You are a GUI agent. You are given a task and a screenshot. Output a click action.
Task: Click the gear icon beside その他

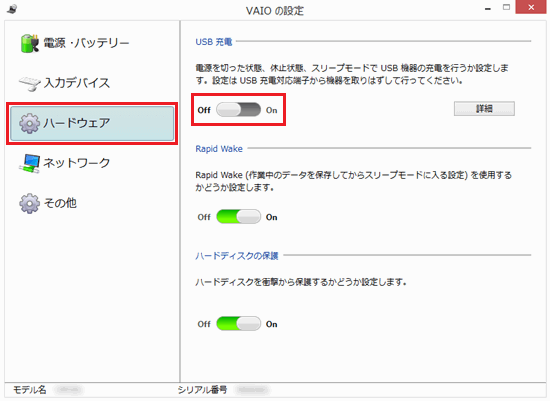click(29, 203)
